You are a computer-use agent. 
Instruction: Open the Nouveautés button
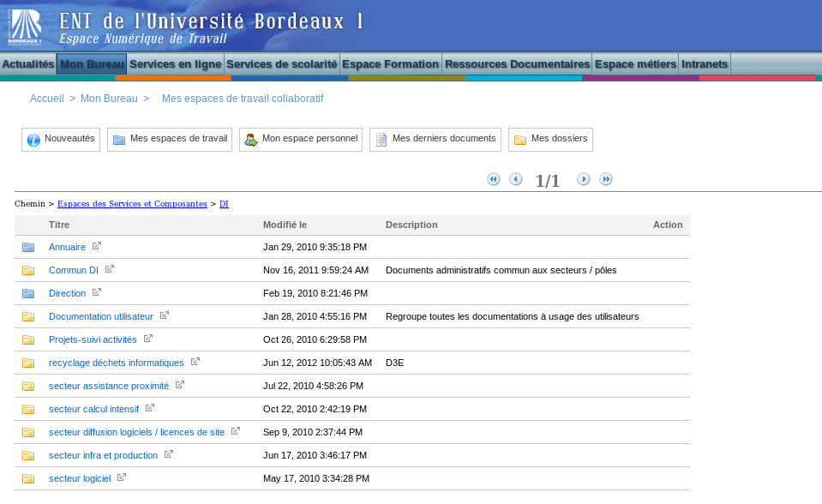pyautogui.click(x=61, y=140)
